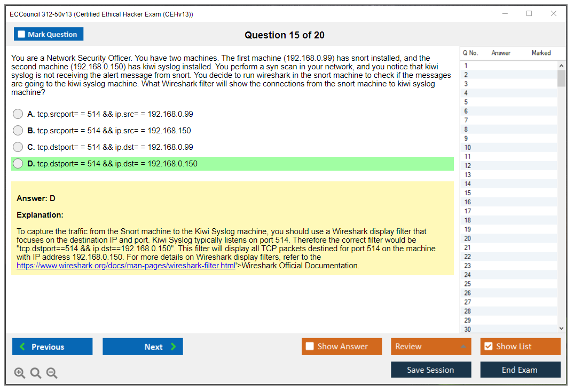Select answer option A radio button
This screenshot has height=392, width=574.
[18, 114]
